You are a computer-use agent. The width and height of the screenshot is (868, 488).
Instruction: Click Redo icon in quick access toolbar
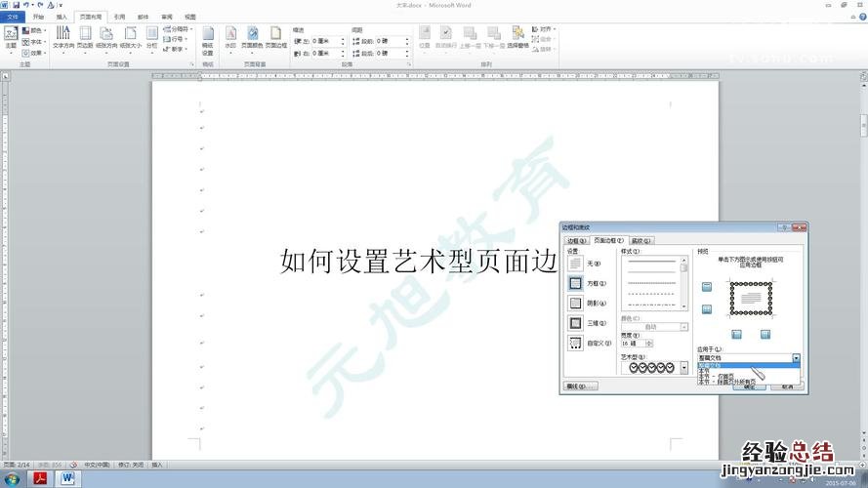40,5
